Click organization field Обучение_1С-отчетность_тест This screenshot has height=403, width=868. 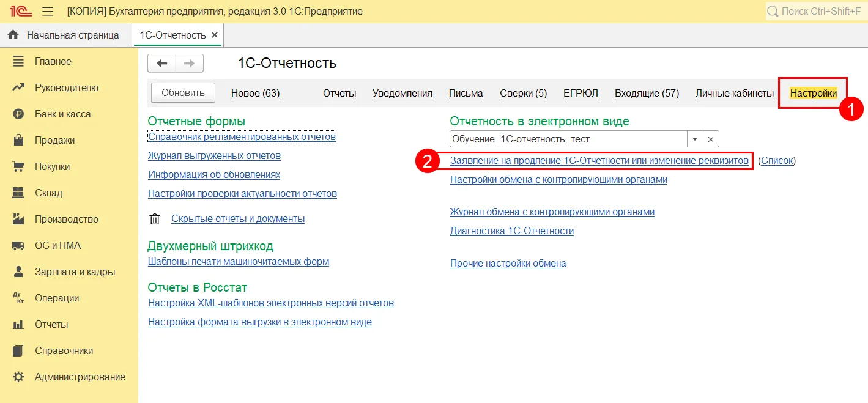pyautogui.click(x=568, y=139)
